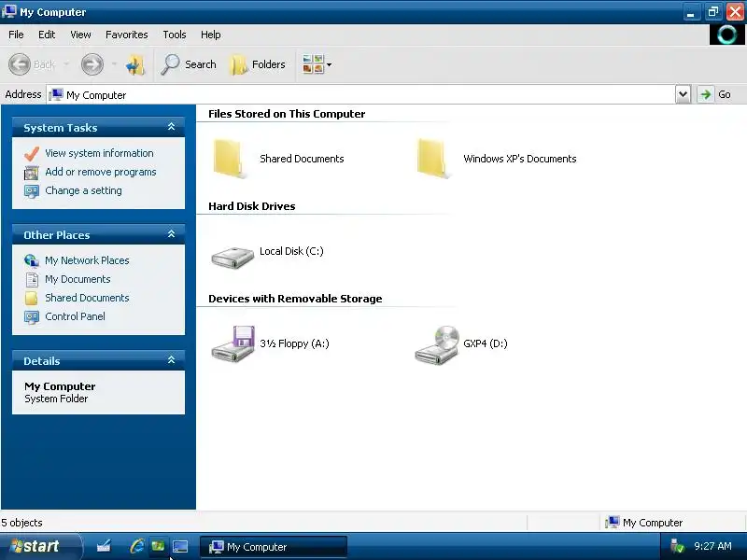Click the Shared Documents folder label
The image size is (747, 560).
[x=302, y=159]
